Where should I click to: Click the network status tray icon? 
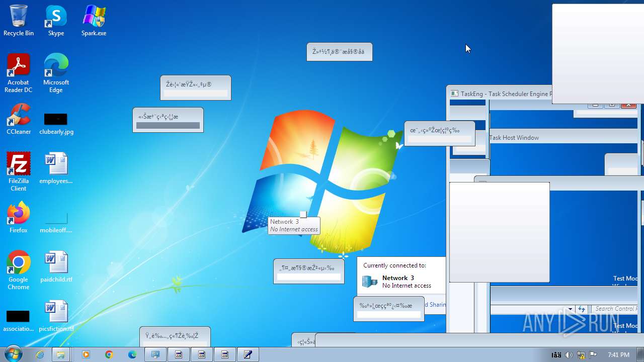point(581,355)
